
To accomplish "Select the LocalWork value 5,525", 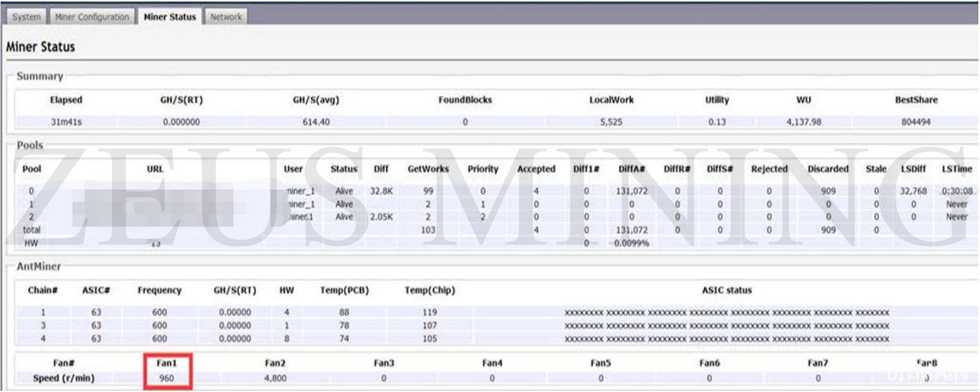I will pos(611,122).
